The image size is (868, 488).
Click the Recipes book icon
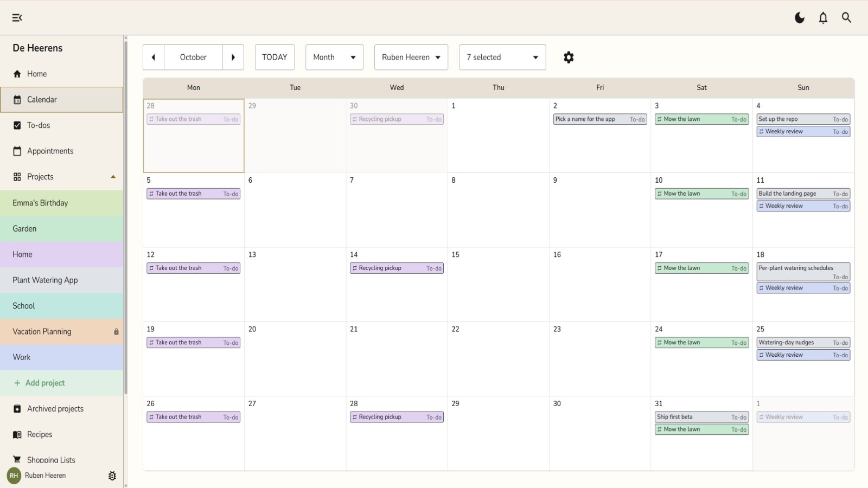point(17,434)
